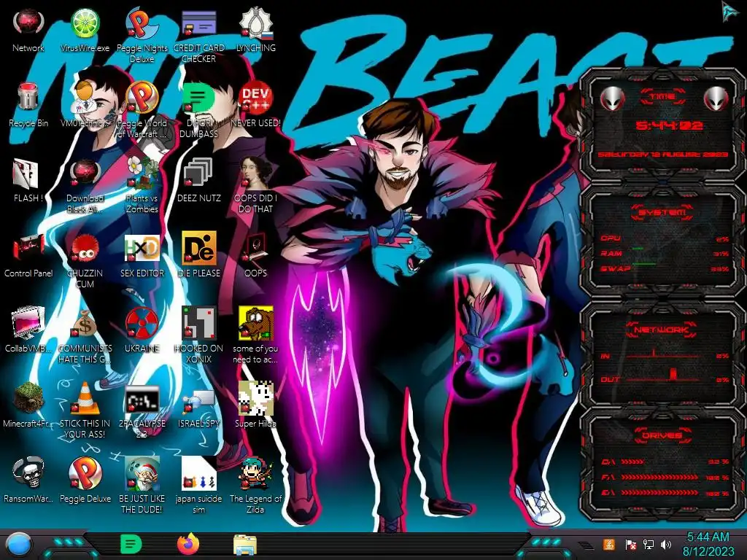The image size is (747, 560).
Task: Select the some of you need to ac... icon
Action: click(x=256, y=323)
